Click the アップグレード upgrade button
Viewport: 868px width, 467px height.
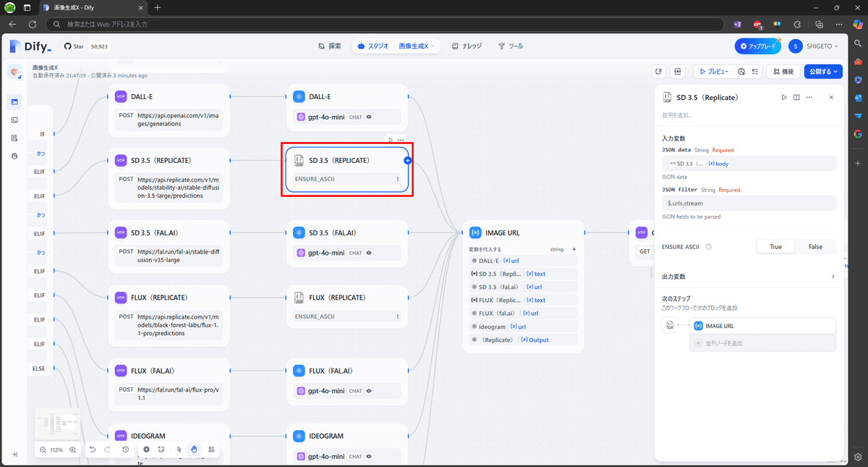pyautogui.click(x=757, y=46)
